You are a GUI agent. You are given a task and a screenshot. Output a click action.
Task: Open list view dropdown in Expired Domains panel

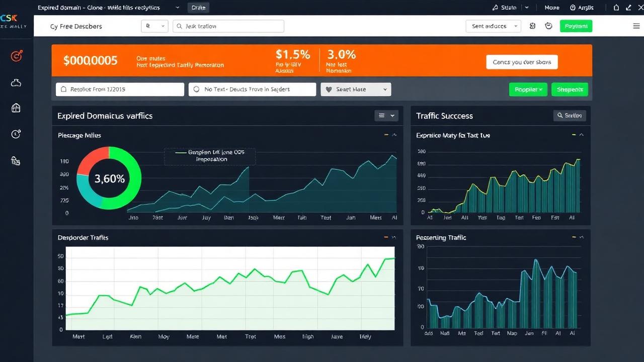(x=386, y=116)
